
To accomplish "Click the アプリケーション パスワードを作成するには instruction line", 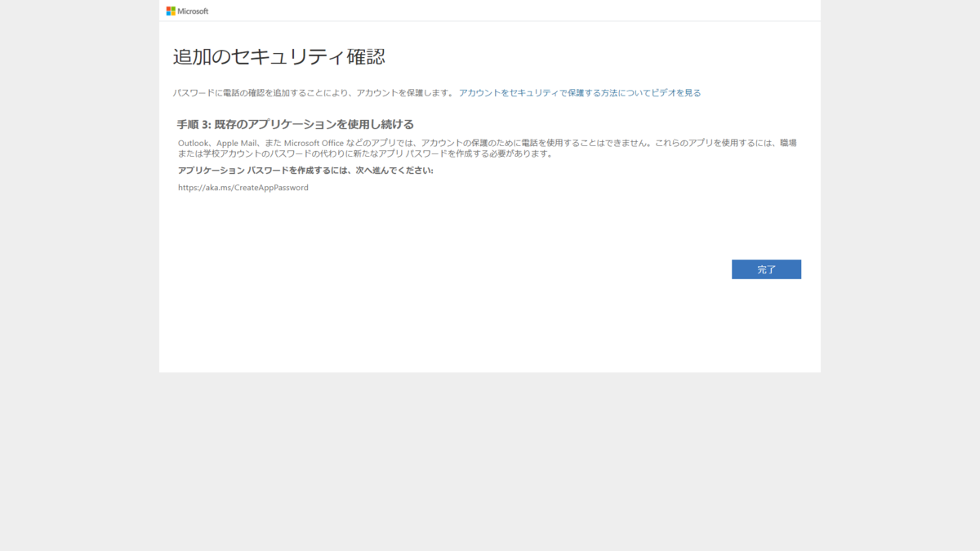I will pos(305,171).
